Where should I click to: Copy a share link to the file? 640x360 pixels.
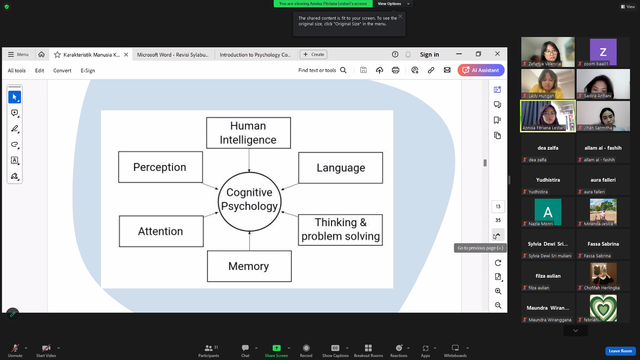431,70
